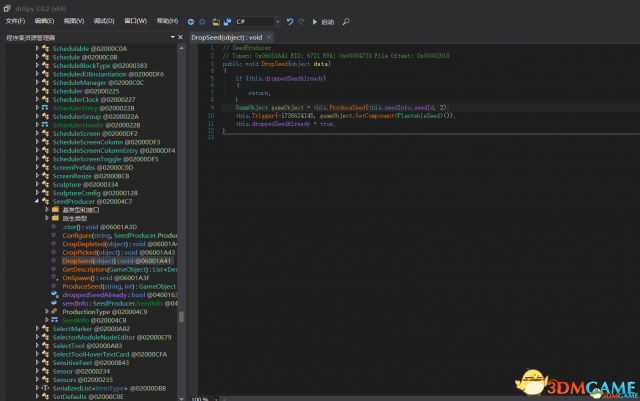The width and height of the screenshot is (640, 401).
Task: Open the View menu
Action: tap(74, 21)
